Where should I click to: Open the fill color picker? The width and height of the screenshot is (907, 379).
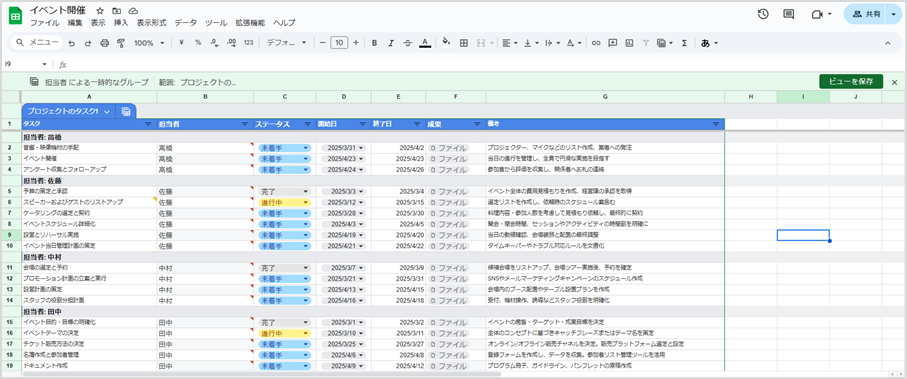coord(446,43)
